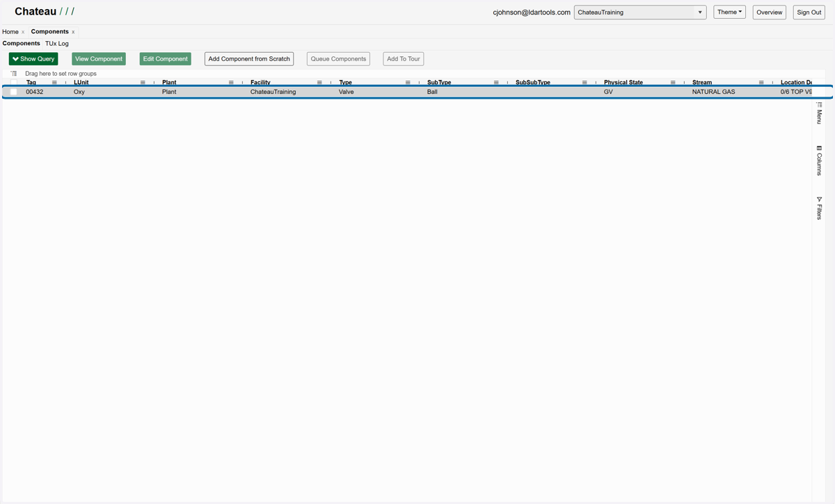Open the Plant column menu icon
The width and height of the screenshot is (835, 504).
click(231, 83)
